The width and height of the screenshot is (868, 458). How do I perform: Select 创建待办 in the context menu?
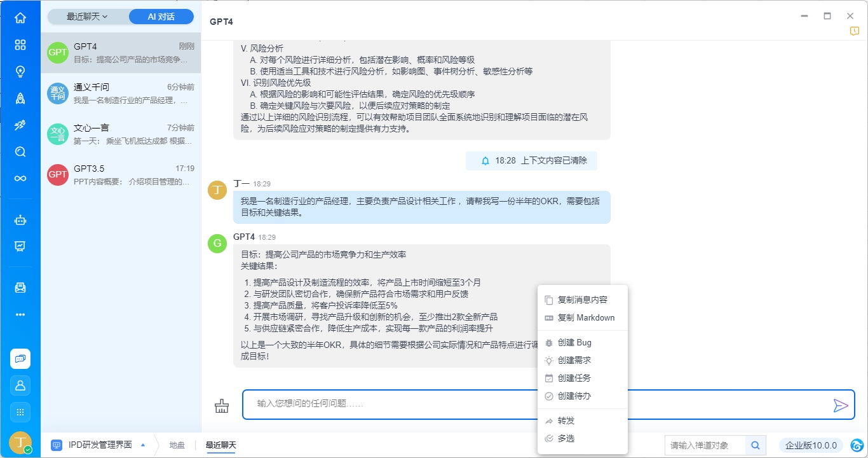tap(583, 396)
